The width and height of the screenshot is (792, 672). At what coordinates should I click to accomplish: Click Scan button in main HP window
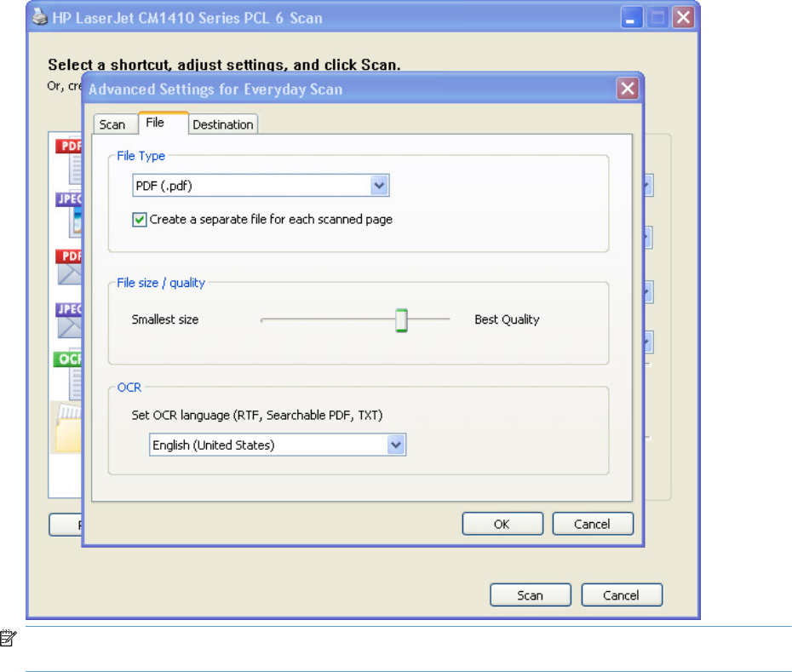click(x=531, y=595)
